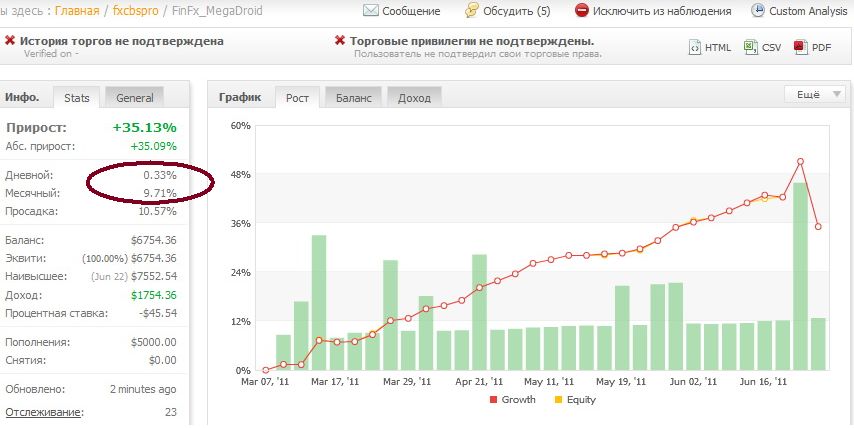Click the tallest green chart bar
The image size is (854, 428).
800,276
